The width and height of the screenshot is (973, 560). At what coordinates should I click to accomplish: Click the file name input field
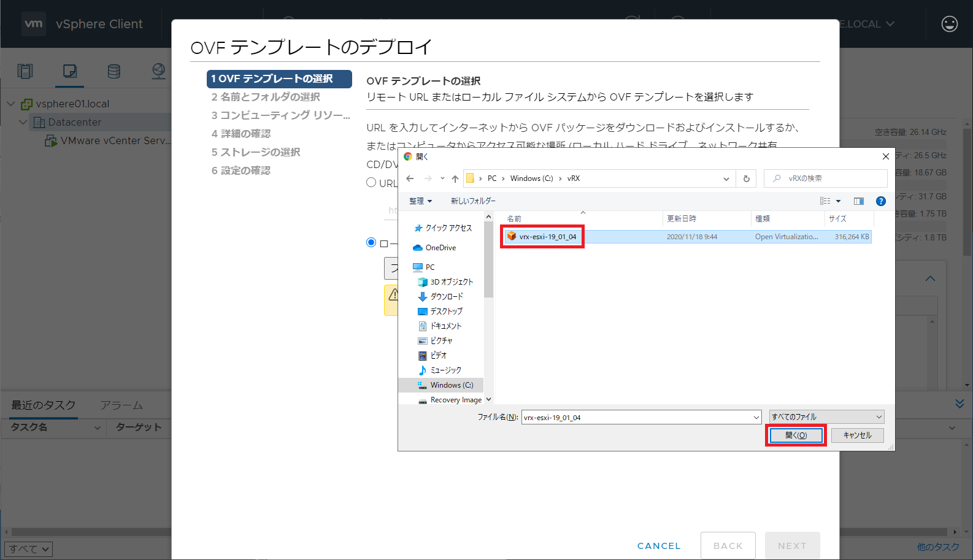tap(636, 418)
